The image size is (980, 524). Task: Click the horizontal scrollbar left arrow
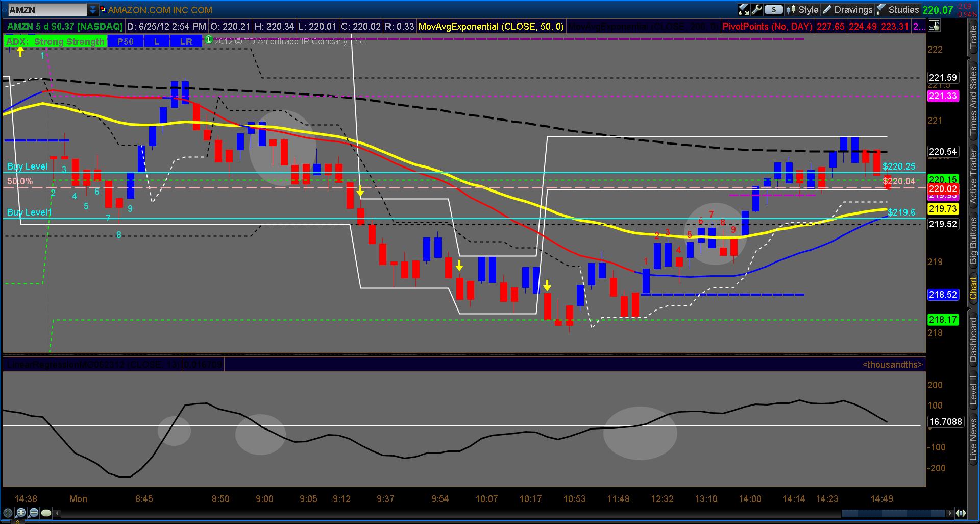coord(57,513)
